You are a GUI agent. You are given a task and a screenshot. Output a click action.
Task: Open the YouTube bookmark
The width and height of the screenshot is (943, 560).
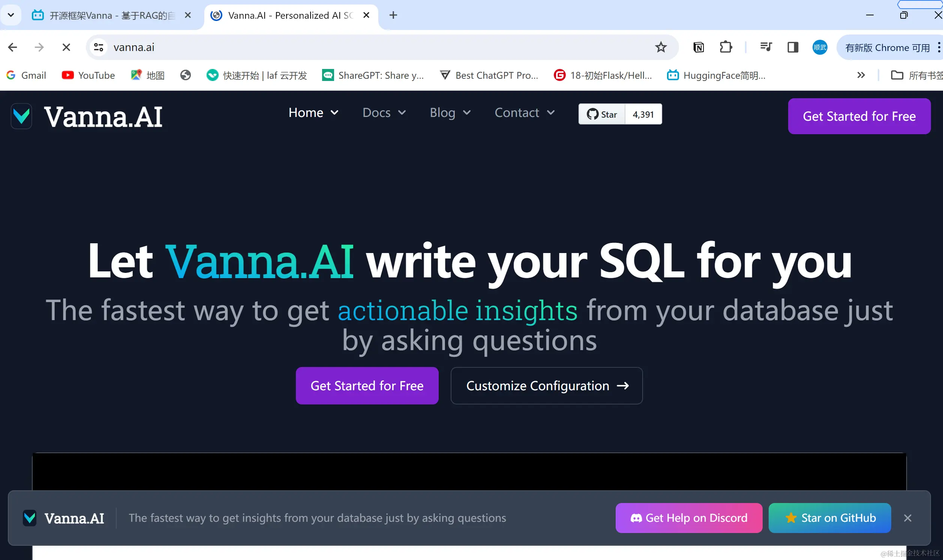point(88,75)
